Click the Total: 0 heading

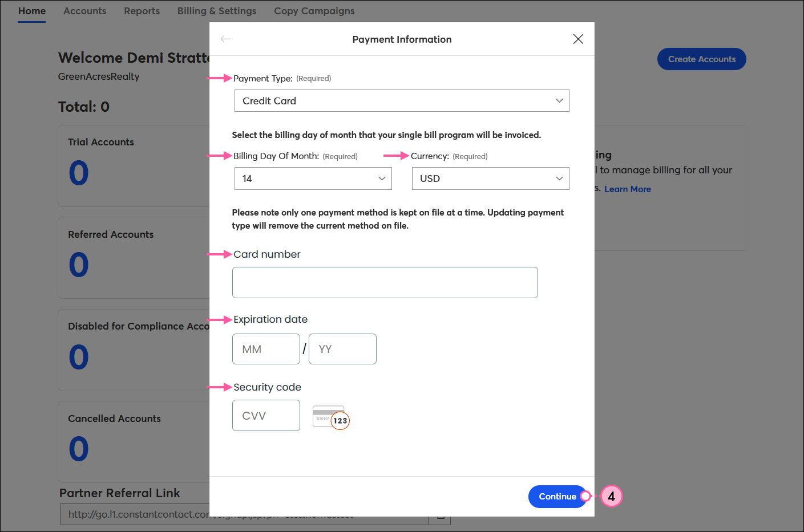84,107
